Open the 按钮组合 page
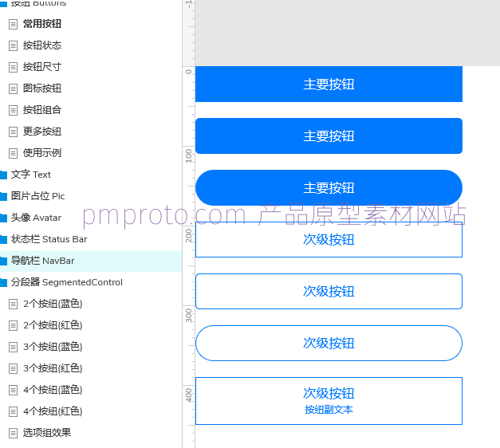The image size is (500, 448). tap(41, 110)
